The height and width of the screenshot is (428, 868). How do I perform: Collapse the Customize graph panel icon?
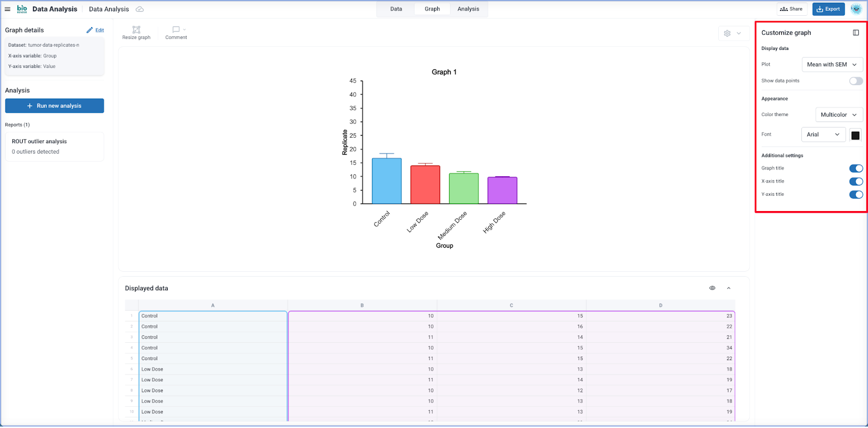point(856,33)
